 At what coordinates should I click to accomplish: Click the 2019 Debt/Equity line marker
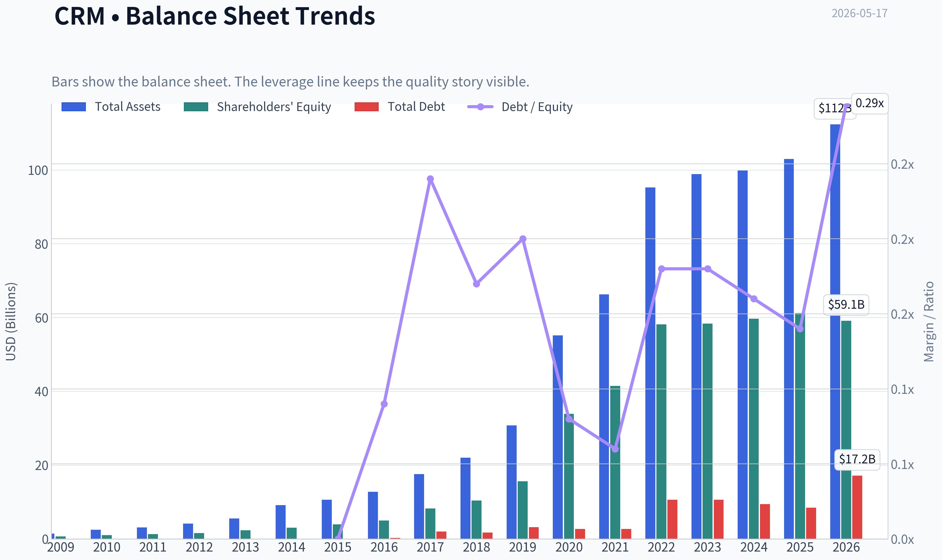coord(523,239)
